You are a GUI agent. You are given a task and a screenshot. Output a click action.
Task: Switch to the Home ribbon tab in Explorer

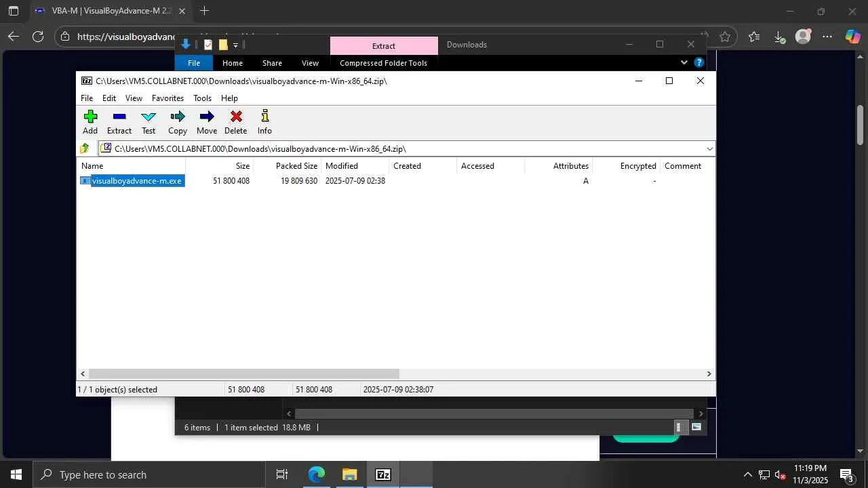[233, 63]
